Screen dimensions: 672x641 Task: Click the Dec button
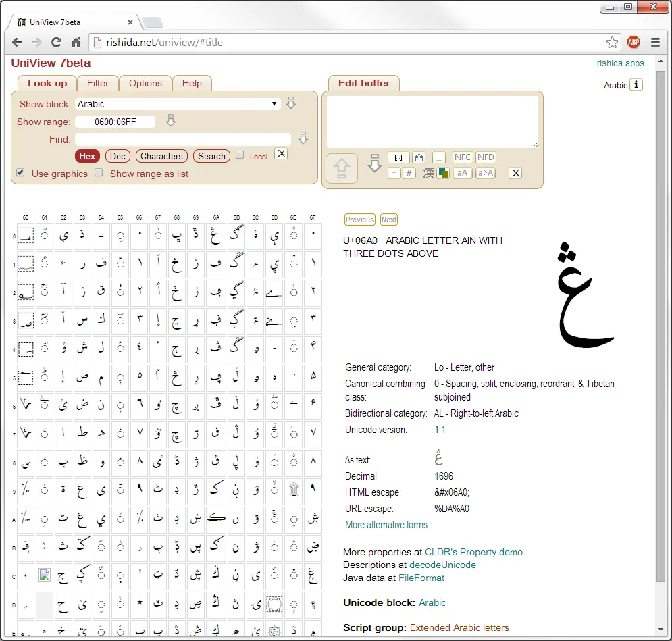tap(118, 157)
